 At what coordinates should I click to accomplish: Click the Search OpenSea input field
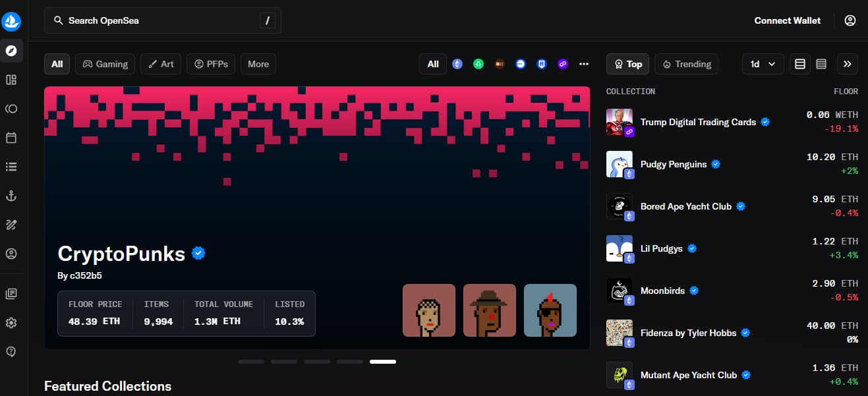[x=163, y=20]
